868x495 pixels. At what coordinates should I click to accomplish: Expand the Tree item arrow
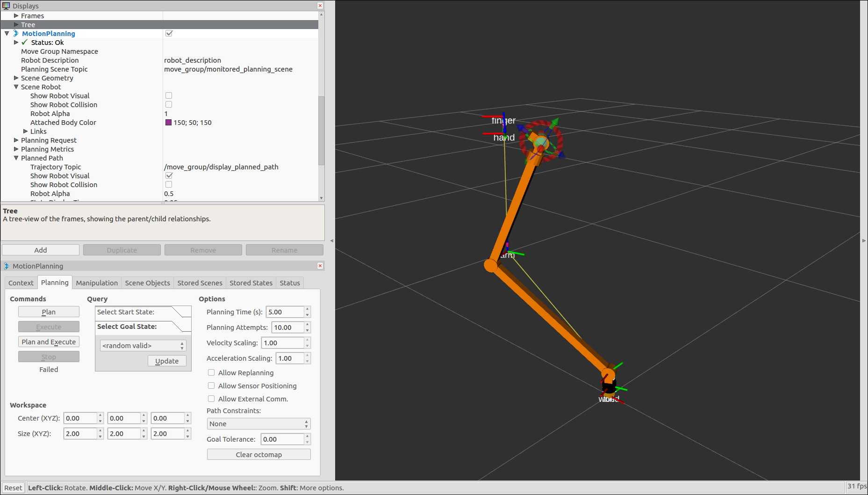(x=16, y=24)
